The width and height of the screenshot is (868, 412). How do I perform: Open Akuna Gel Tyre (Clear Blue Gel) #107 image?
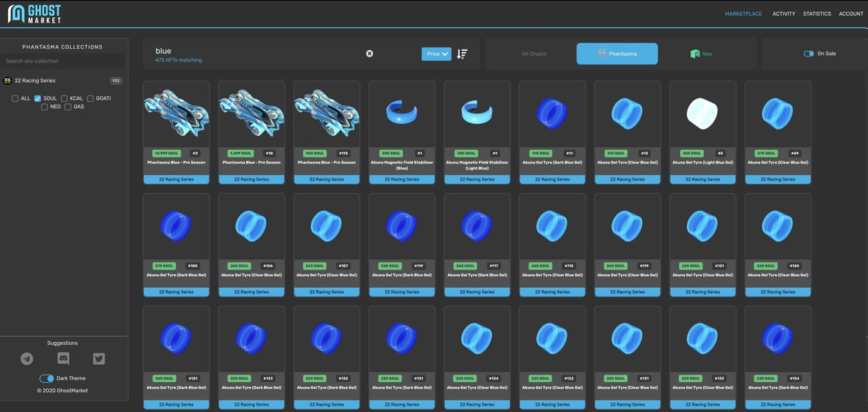(327, 227)
